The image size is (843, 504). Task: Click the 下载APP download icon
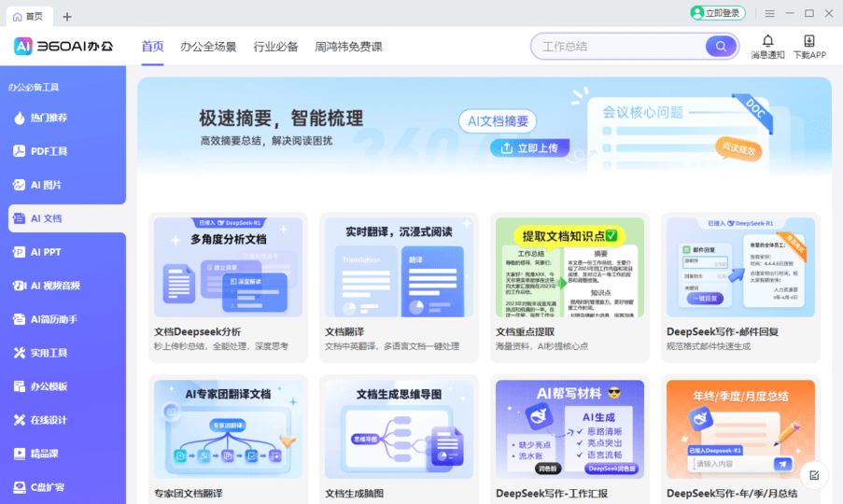click(809, 41)
